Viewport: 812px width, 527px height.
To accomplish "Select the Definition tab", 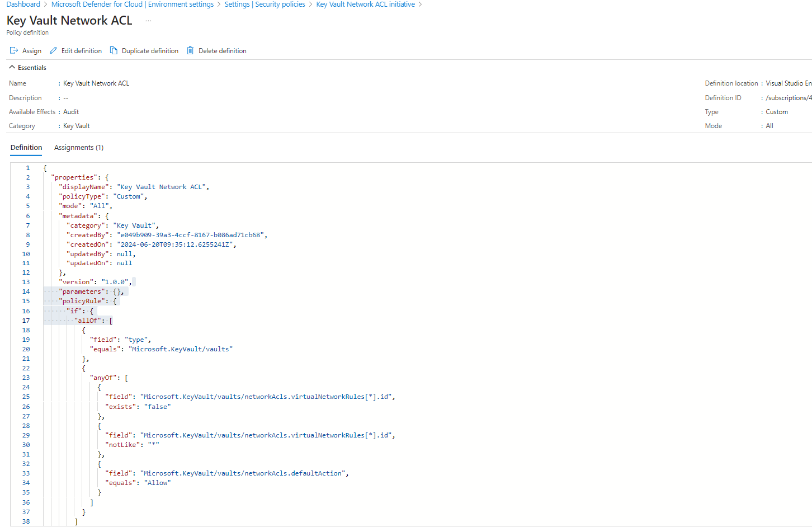I will coord(26,147).
